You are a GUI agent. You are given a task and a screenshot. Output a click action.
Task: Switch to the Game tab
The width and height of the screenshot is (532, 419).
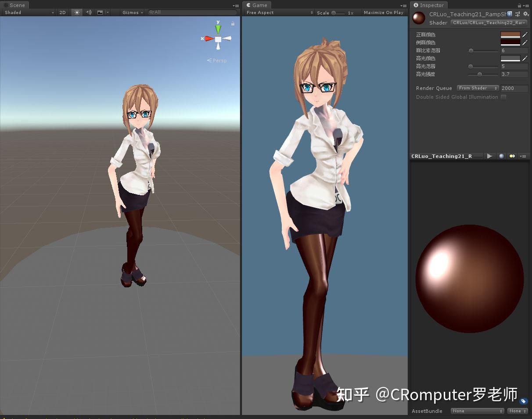[257, 5]
